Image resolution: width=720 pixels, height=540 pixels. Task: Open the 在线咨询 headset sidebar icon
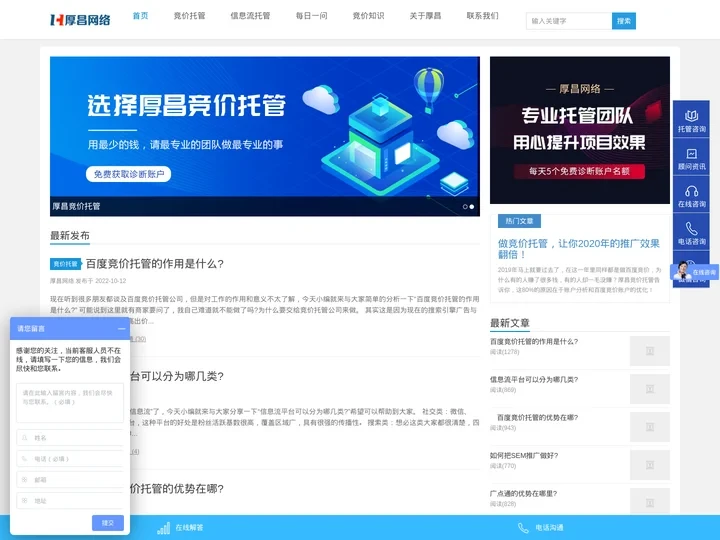(691, 196)
